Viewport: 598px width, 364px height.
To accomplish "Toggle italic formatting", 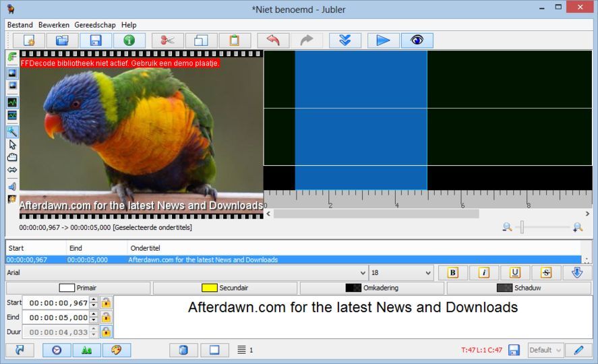I will (x=483, y=272).
